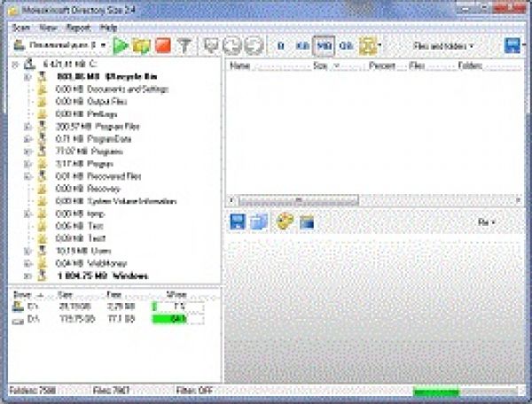Viewport: 532px width, 404px height.
Task: Open the View menu
Action: (48, 27)
